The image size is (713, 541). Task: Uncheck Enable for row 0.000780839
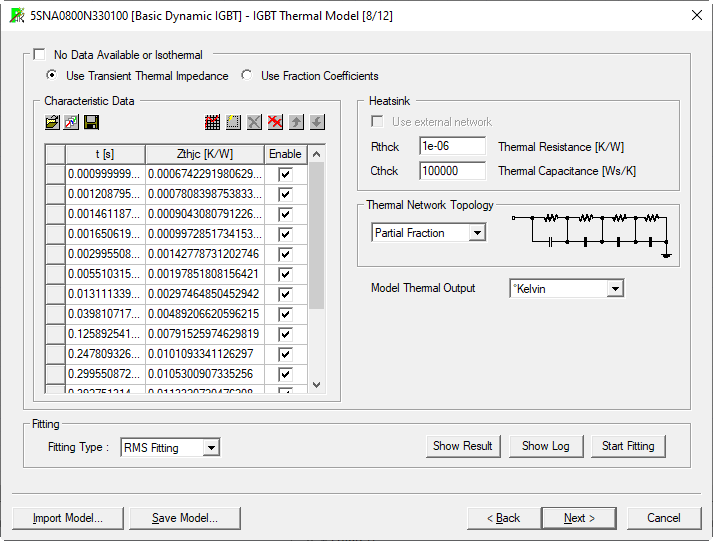coord(285,194)
